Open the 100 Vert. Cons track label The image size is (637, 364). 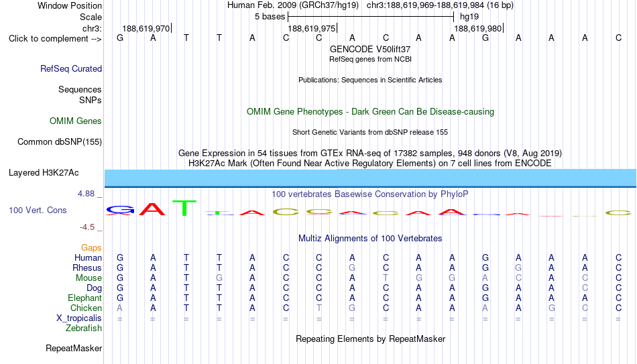38,210
